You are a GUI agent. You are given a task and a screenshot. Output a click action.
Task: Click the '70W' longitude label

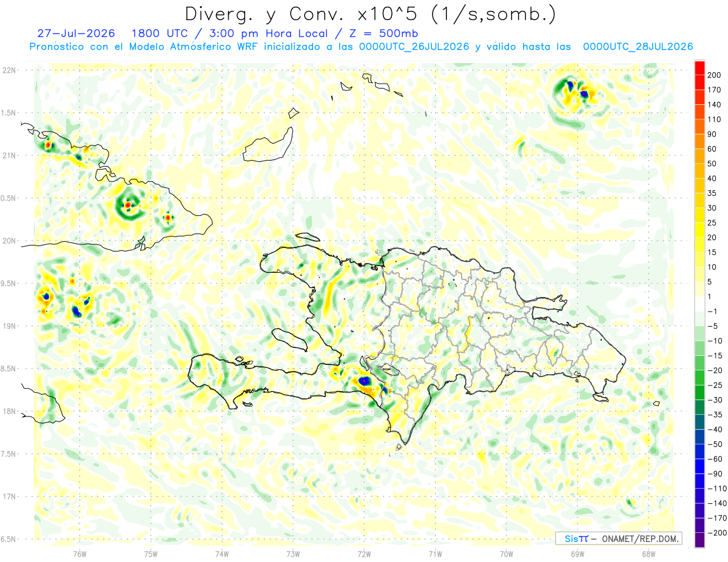click(506, 554)
